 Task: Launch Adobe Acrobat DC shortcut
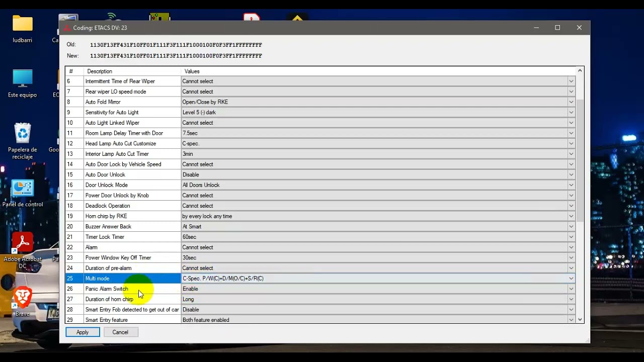[x=23, y=250]
